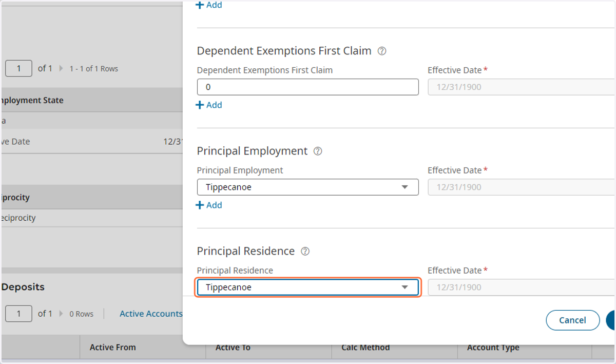Click the topmost Add link

coord(209,5)
